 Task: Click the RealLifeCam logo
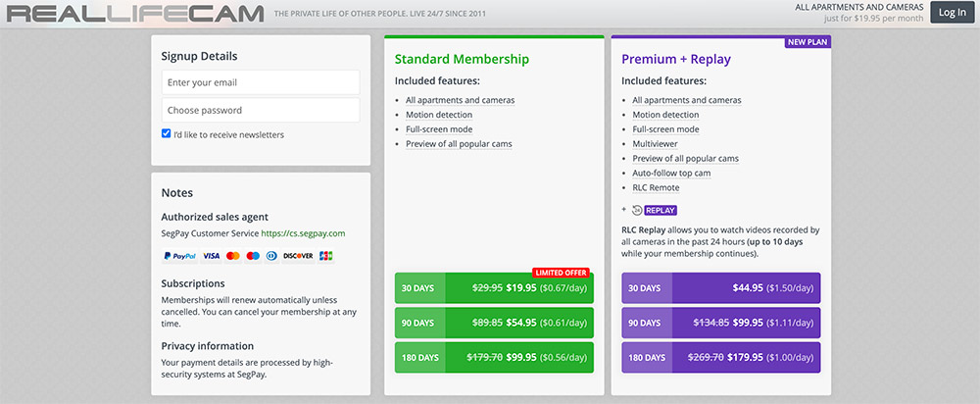135,14
